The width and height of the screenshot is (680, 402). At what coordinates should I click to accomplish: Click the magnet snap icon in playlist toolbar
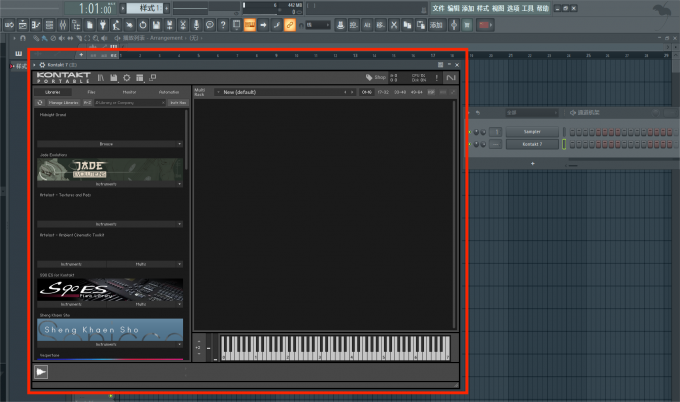tap(23, 38)
